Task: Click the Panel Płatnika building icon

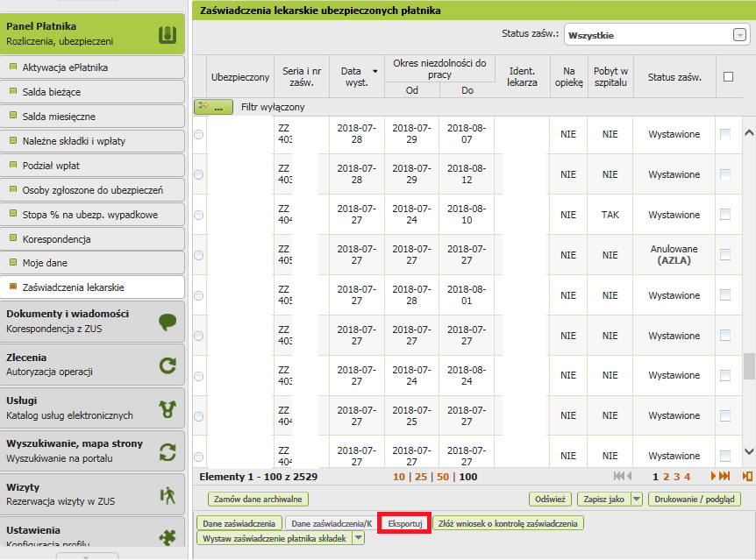Action: (168, 35)
